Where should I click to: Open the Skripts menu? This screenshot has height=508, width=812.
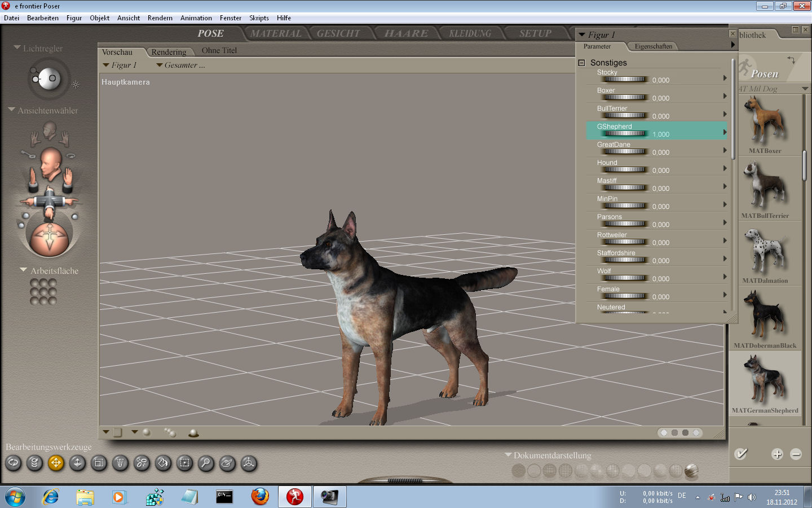[x=259, y=18]
